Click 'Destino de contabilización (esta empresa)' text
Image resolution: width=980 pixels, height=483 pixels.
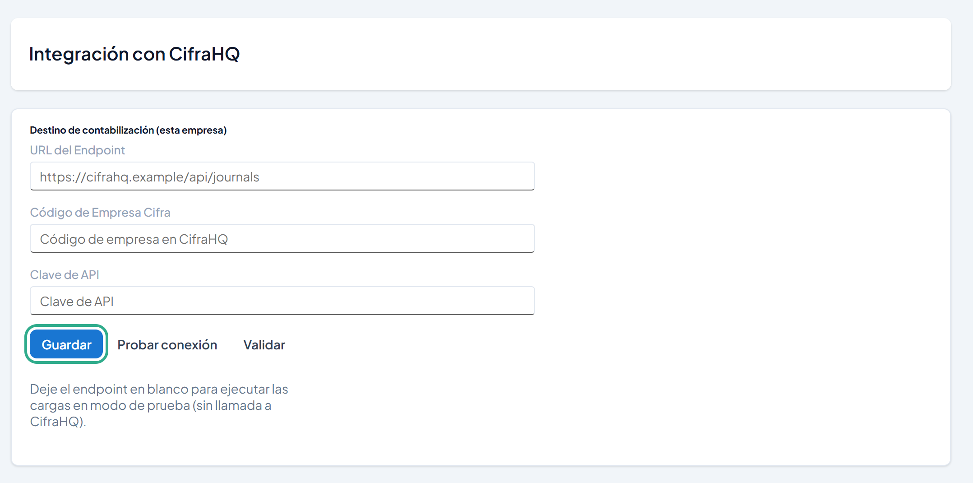(128, 130)
